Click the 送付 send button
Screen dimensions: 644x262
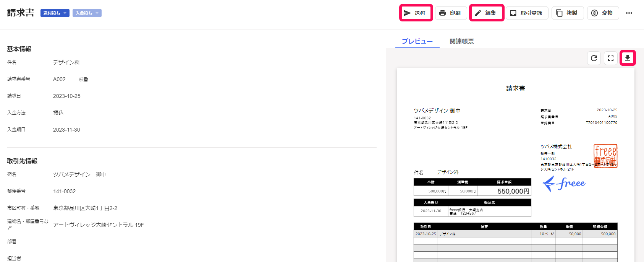pos(416,13)
